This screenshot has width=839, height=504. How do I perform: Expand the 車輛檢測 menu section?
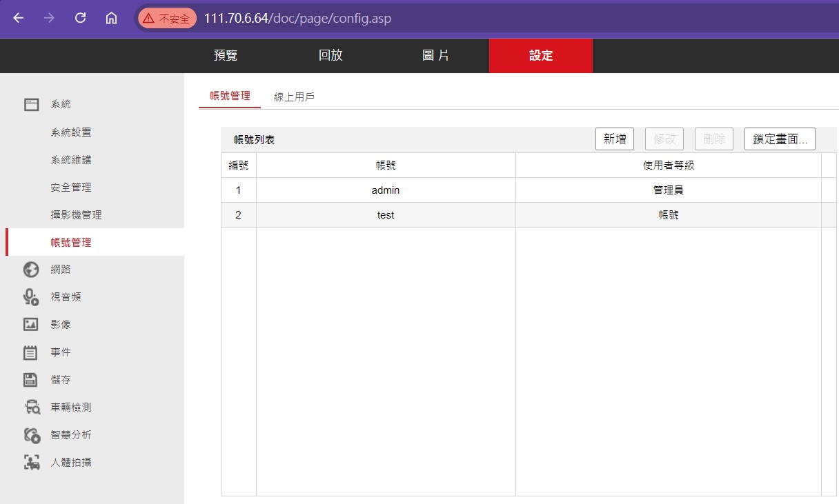click(x=71, y=407)
